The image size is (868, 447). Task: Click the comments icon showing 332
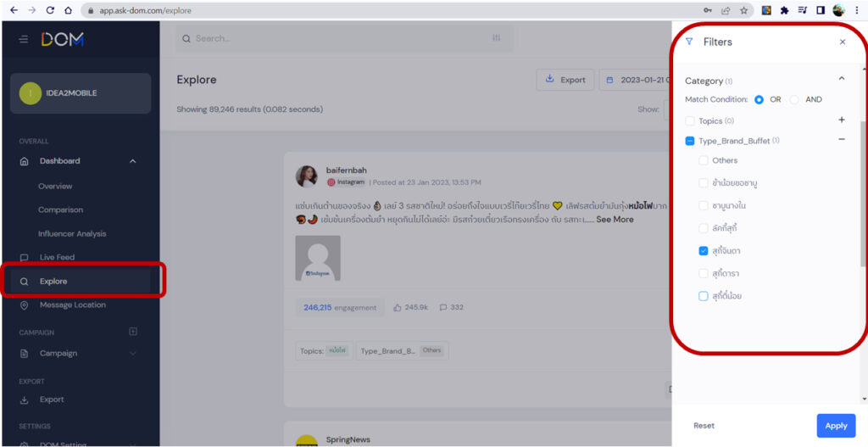pos(442,307)
